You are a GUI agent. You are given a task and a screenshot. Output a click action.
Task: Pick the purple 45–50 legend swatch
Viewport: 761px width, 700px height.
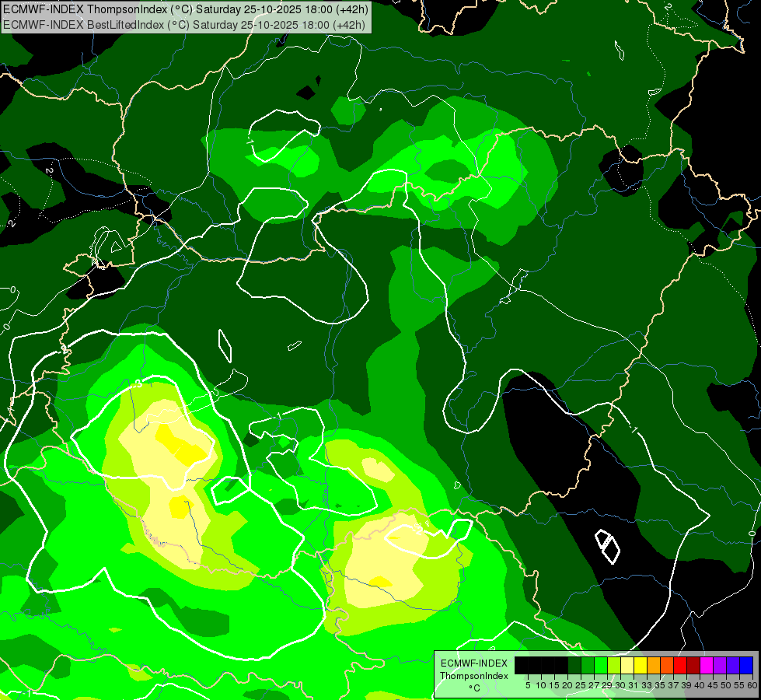(720, 665)
